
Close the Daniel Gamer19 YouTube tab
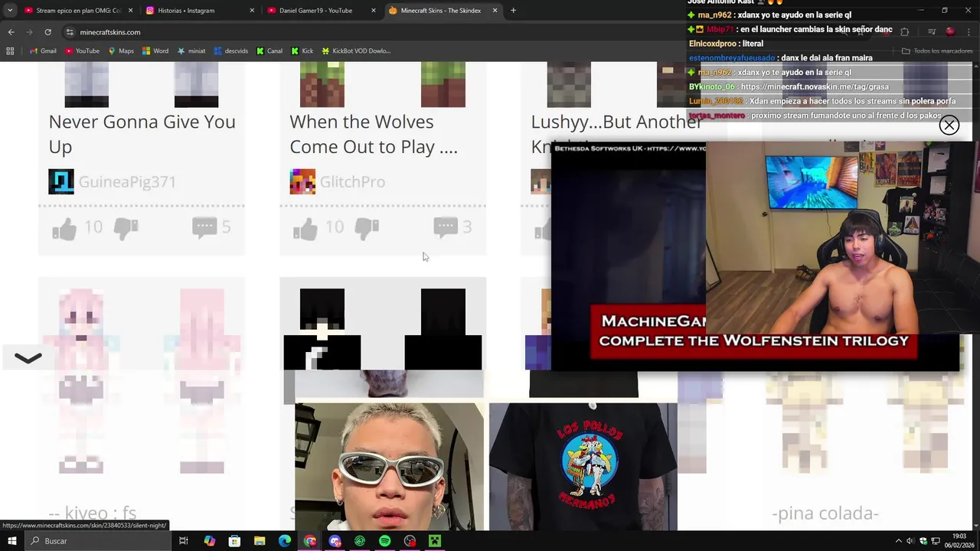click(x=374, y=11)
